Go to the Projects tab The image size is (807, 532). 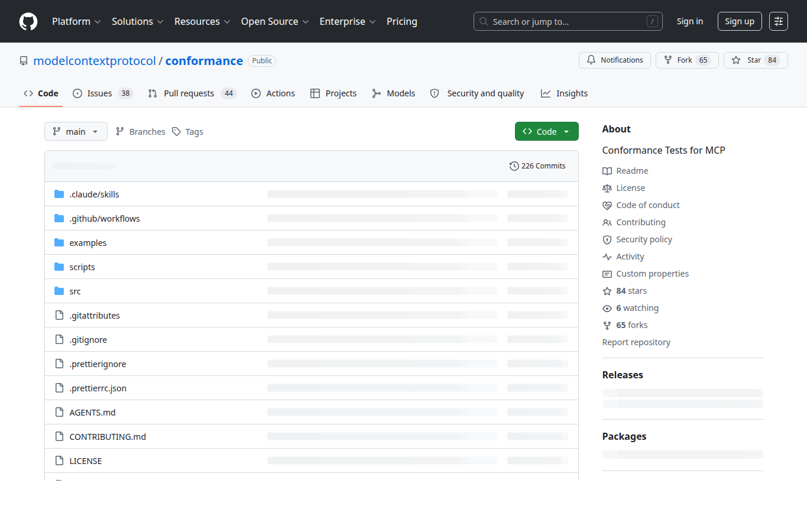(x=333, y=93)
